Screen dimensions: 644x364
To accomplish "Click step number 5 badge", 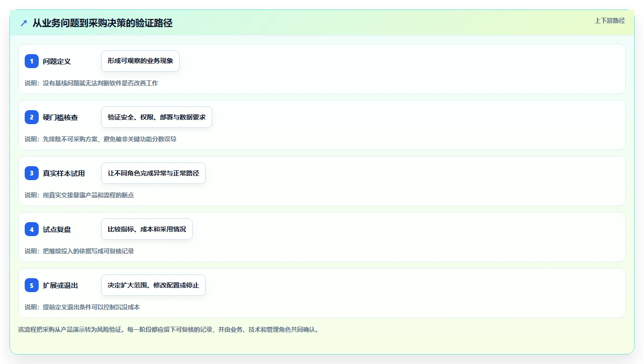I will (x=32, y=285).
